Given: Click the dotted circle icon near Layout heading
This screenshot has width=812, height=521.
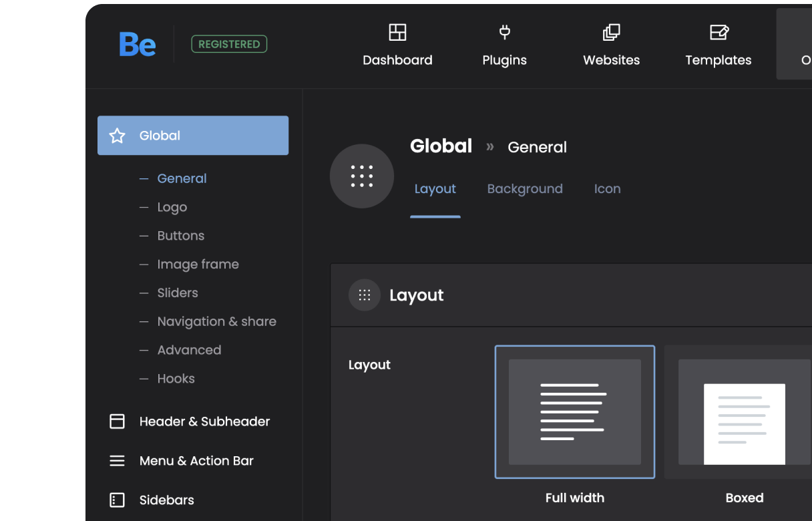Looking at the screenshot, I should (x=365, y=295).
